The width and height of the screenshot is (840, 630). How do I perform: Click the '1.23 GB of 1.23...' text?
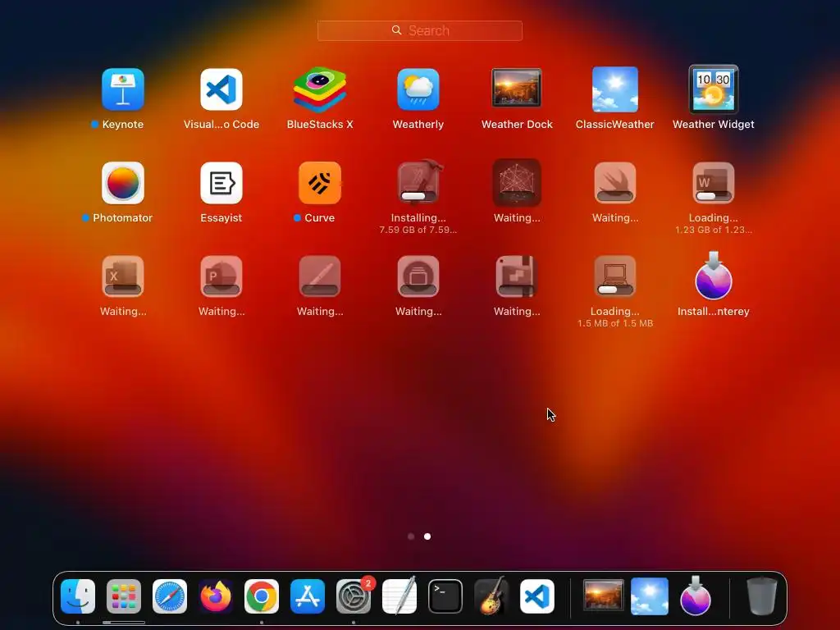714,230
